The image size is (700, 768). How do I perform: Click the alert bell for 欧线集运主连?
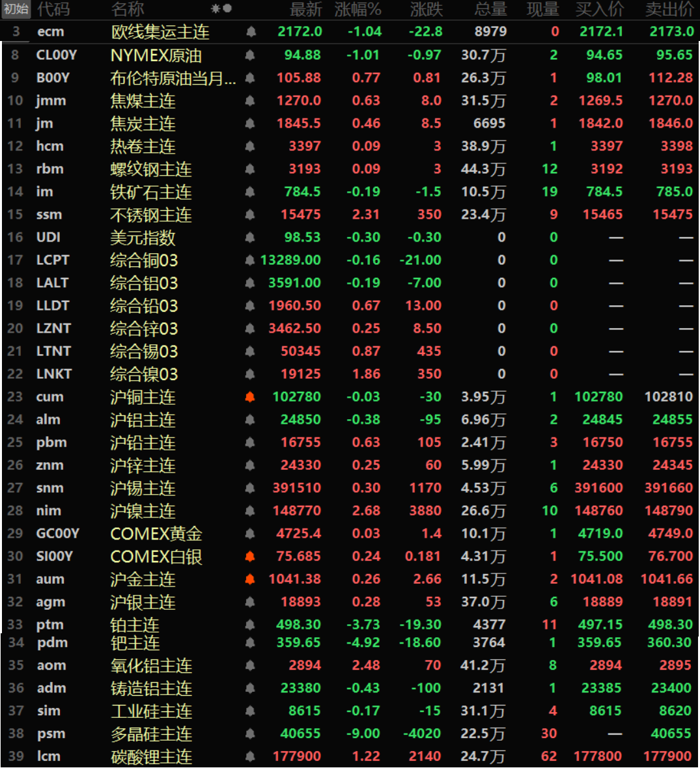pyautogui.click(x=251, y=32)
